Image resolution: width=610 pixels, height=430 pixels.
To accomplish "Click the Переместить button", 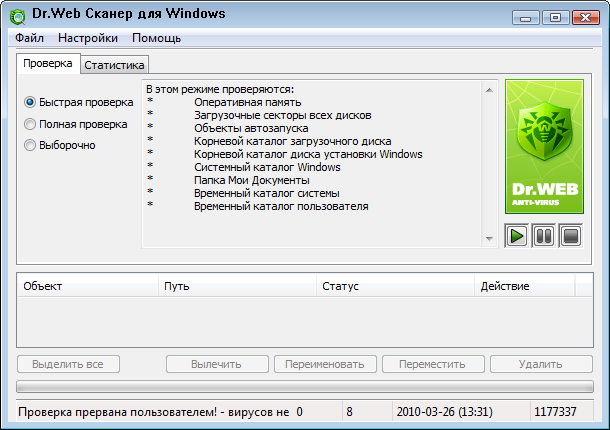I will [x=433, y=364].
